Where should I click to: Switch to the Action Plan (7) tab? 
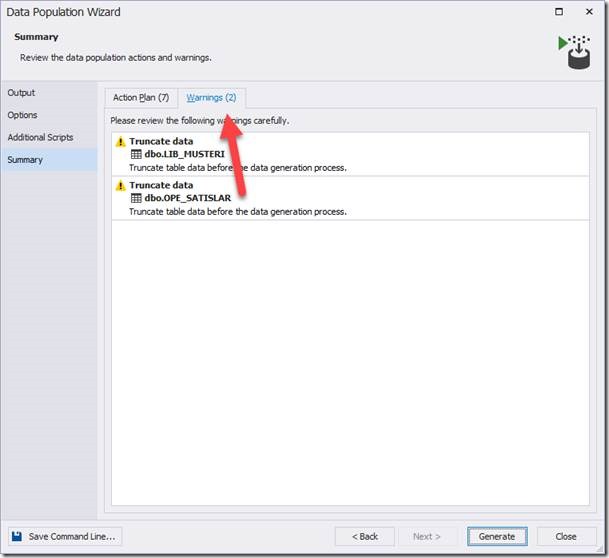click(141, 97)
